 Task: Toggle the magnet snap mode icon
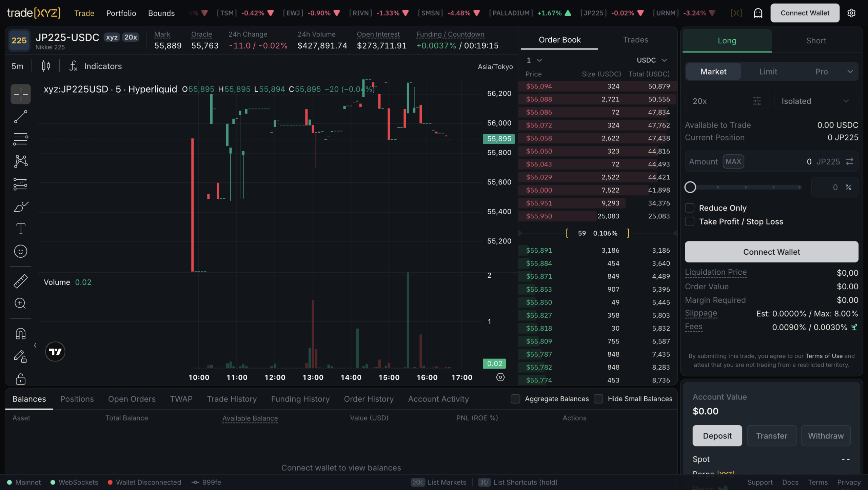(x=21, y=334)
